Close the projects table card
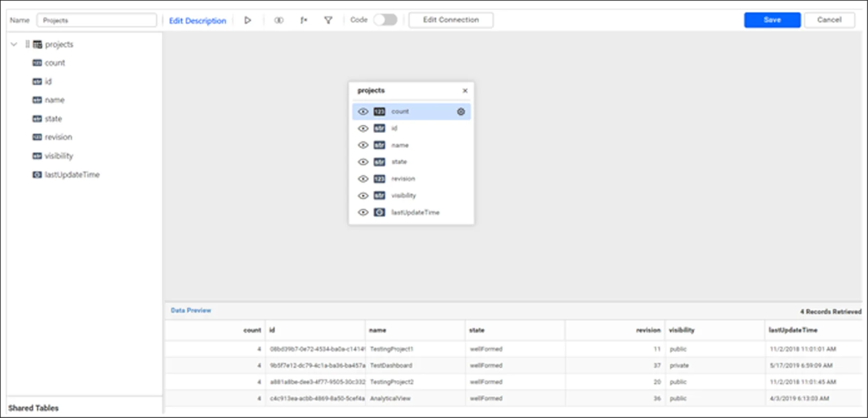Screen dimensions: 868x418 click(465, 91)
